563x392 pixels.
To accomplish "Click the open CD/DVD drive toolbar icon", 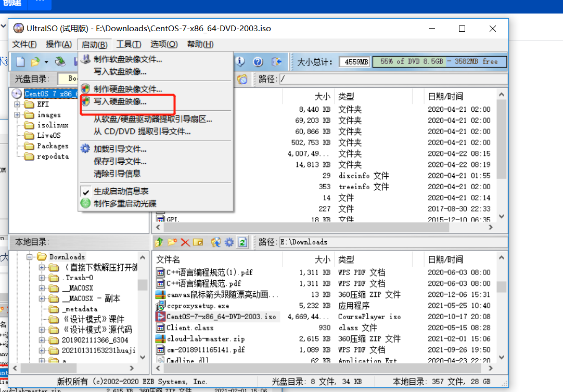I will tap(60, 62).
